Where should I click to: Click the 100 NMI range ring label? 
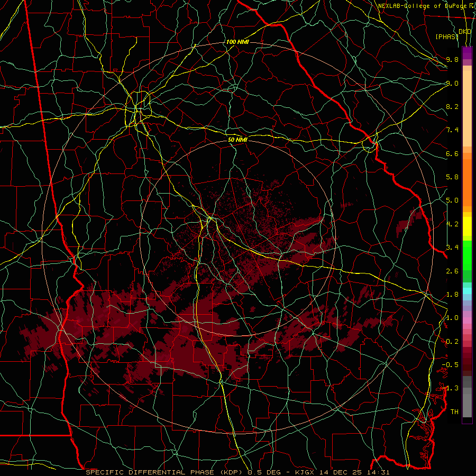[x=237, y=42]
